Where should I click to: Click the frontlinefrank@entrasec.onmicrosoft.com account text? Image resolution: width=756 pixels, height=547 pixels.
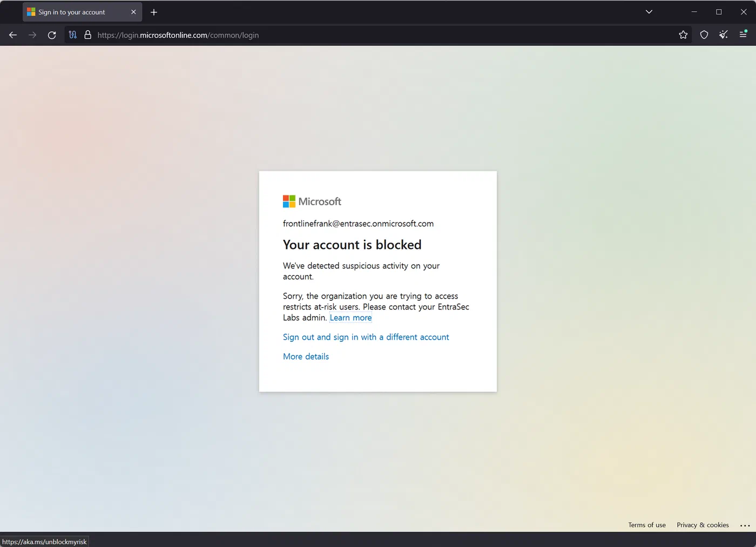point(358,224)
